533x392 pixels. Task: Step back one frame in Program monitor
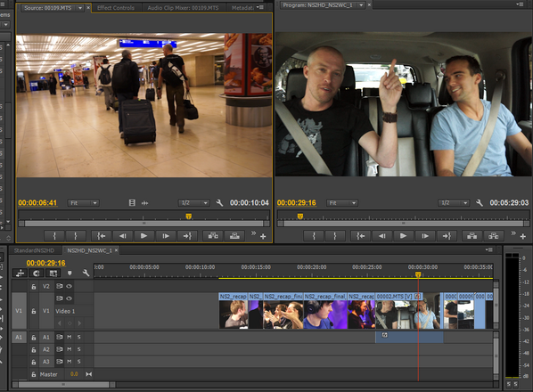click(382, 236)
